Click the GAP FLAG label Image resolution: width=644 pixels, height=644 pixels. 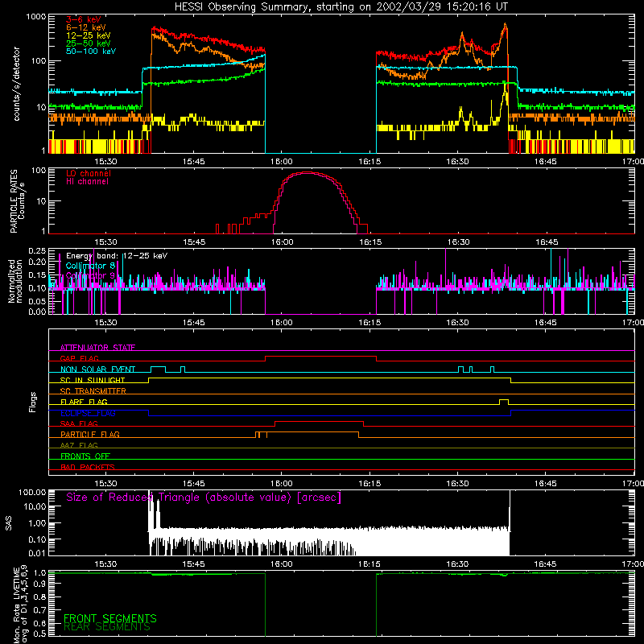point(79,358)
